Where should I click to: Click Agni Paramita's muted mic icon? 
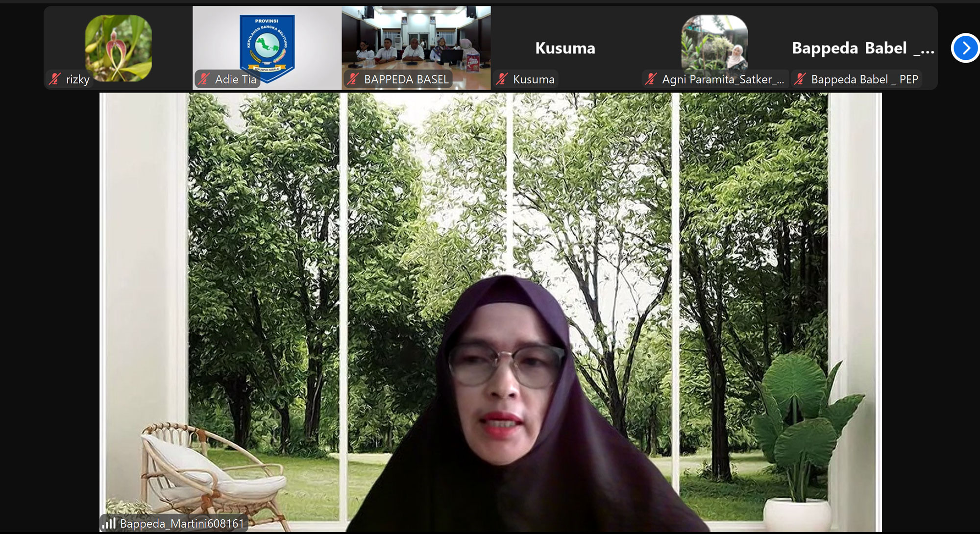point(651,79)
